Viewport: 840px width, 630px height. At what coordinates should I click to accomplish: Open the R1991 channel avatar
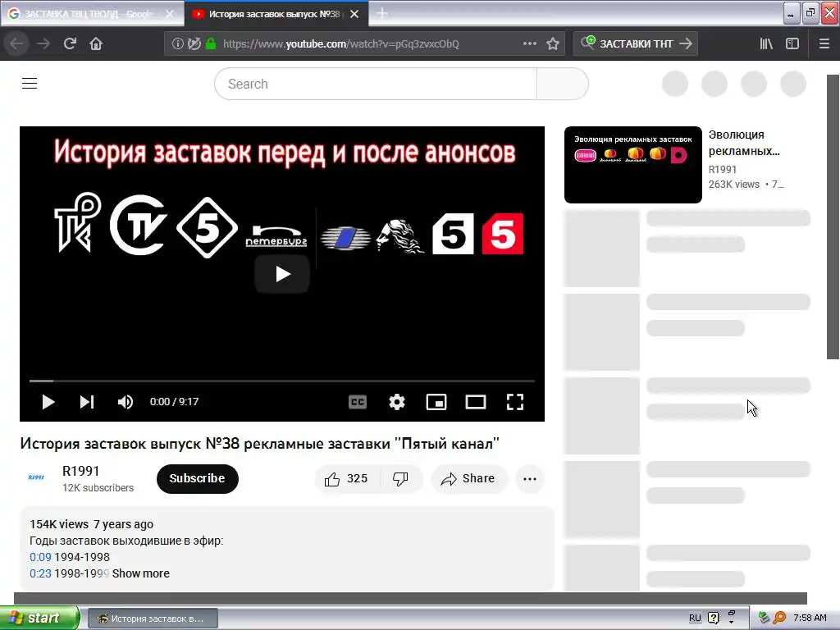click(x=36, y=477)
